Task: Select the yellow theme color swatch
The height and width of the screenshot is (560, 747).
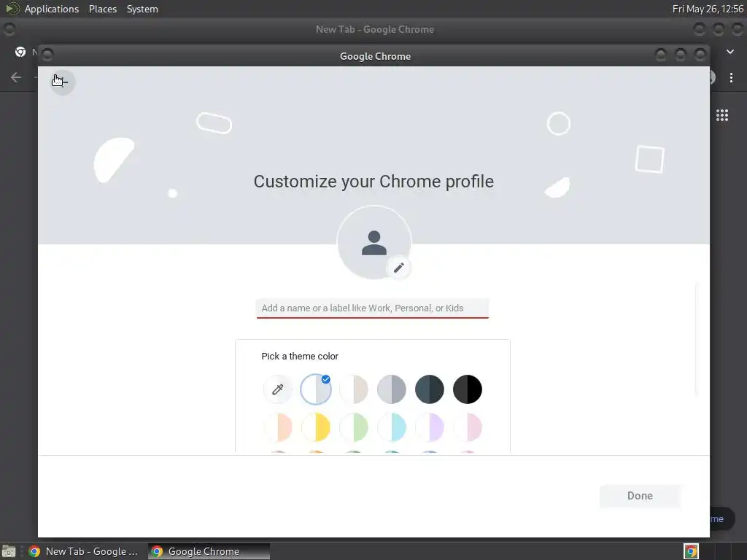Action: [315, 427]
